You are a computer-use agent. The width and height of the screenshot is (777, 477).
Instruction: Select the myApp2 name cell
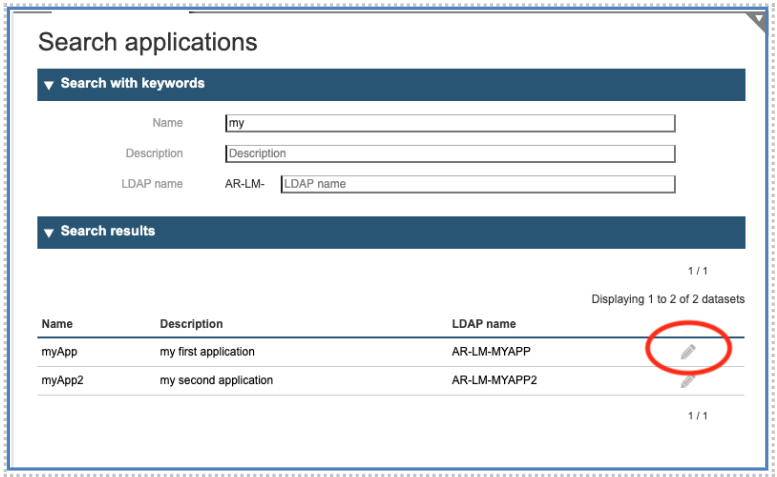tap(62, 380)
